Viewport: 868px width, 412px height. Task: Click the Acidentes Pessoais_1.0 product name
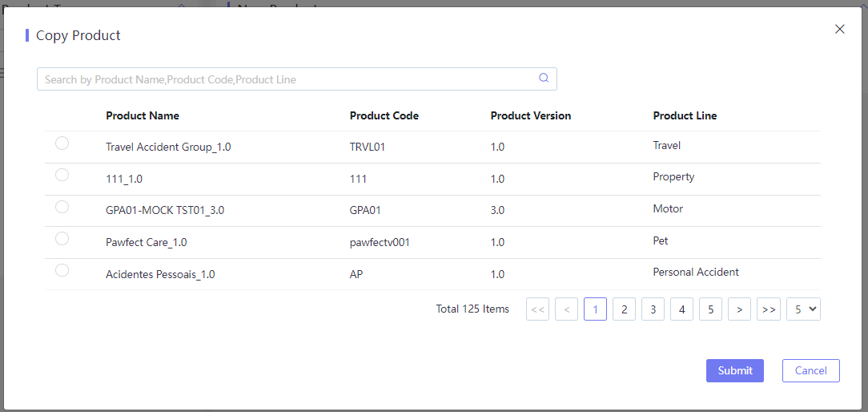click(x=160, y=274)
